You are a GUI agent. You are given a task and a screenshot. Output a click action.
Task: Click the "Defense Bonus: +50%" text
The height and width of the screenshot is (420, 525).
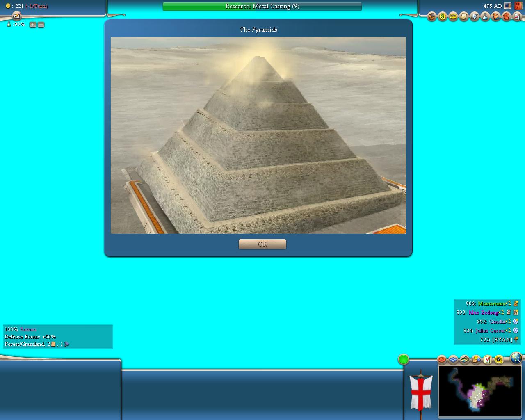point(30,337)
